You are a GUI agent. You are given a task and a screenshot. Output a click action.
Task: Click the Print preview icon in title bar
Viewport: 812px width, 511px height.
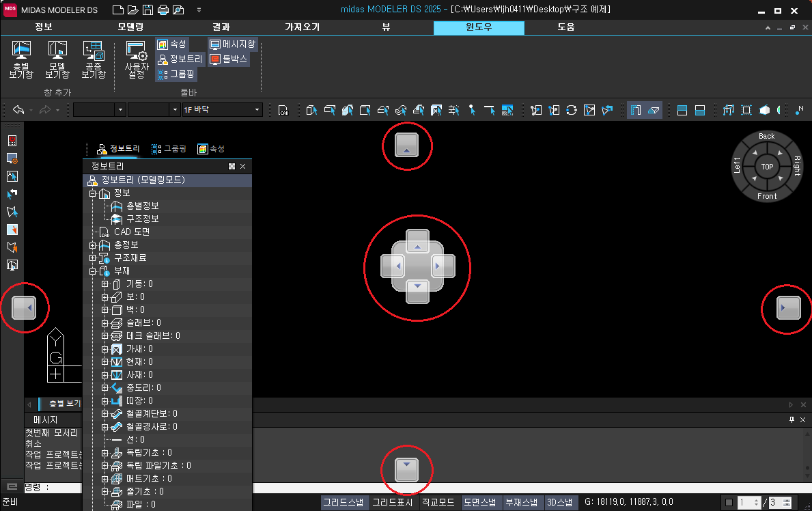(x=178, y=10)
